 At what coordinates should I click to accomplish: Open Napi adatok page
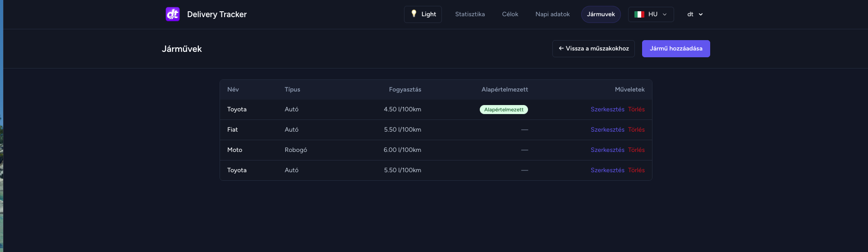[x=552, y=14]
